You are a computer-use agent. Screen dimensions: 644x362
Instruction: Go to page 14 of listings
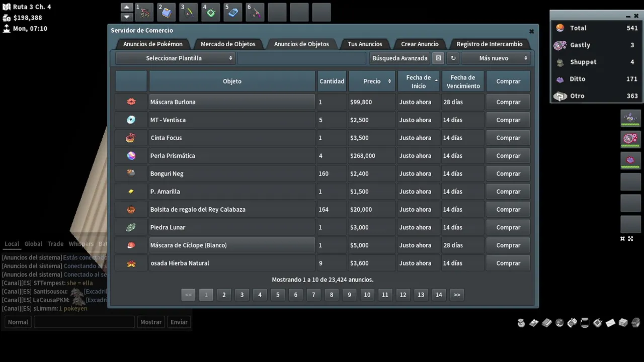point(439,295)
